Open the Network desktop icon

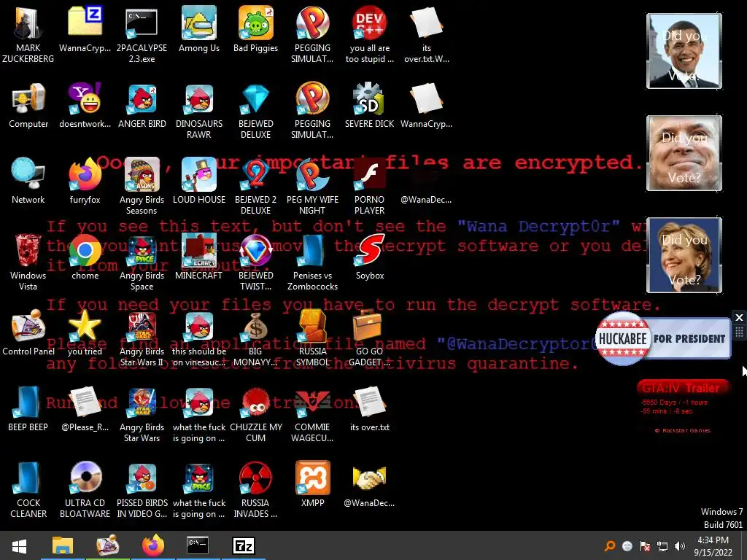coord(28,181)
